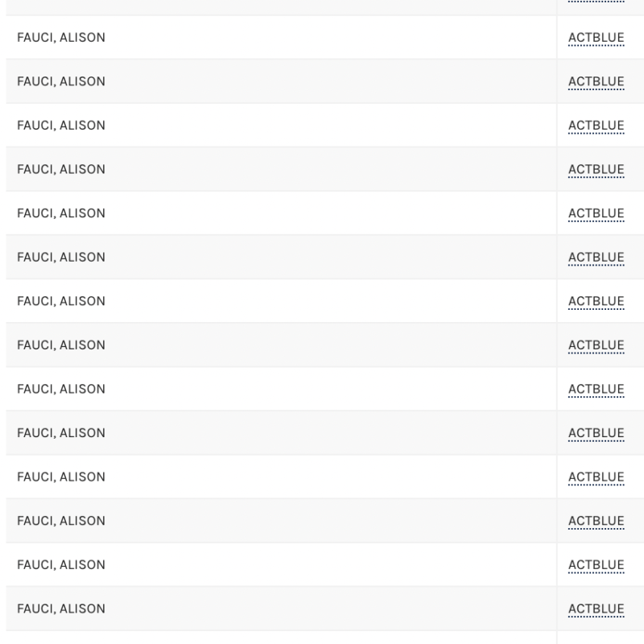Open the ACTBLUE link in the second full row
644x644 pixels.
click(x=596, y=81)
